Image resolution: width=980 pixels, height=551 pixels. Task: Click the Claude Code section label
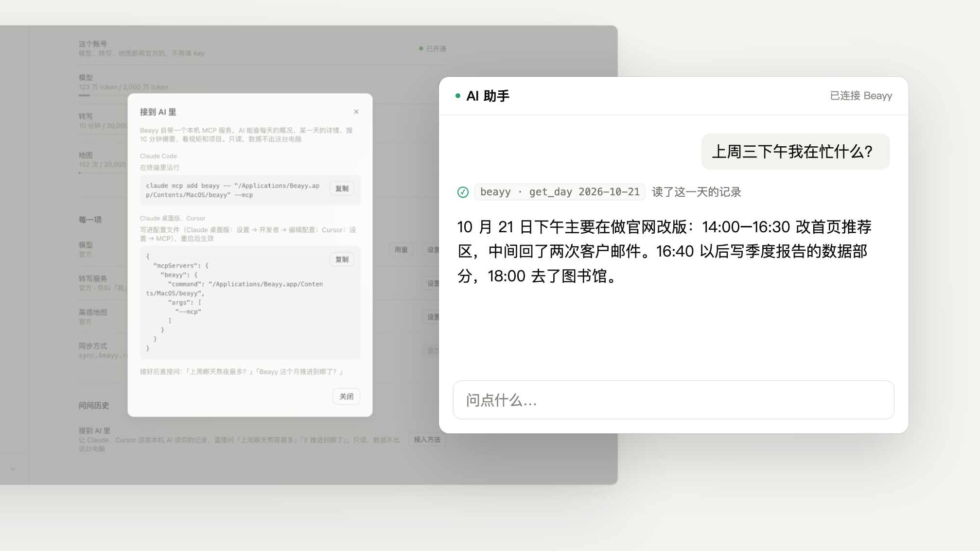coord(158,156)
